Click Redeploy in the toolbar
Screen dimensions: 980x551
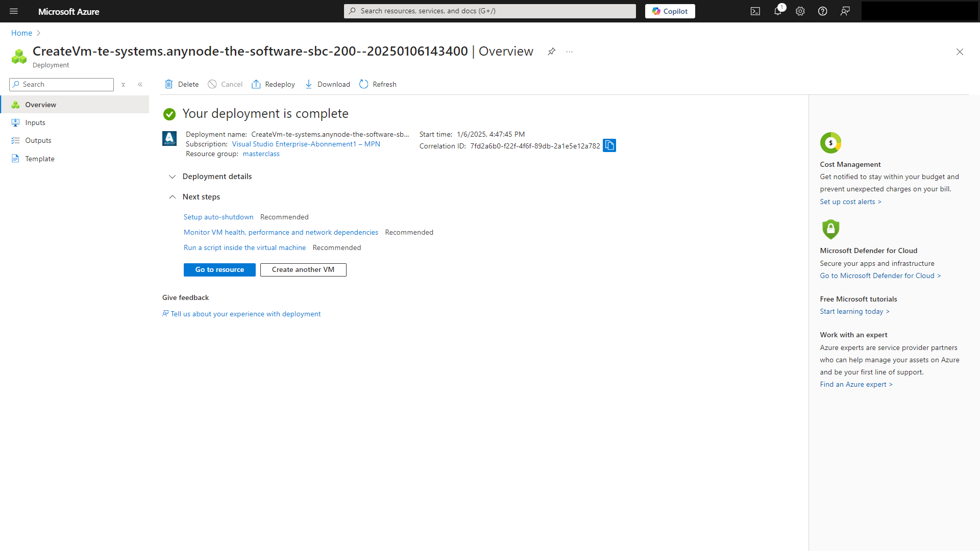click(x=273, y=84)
